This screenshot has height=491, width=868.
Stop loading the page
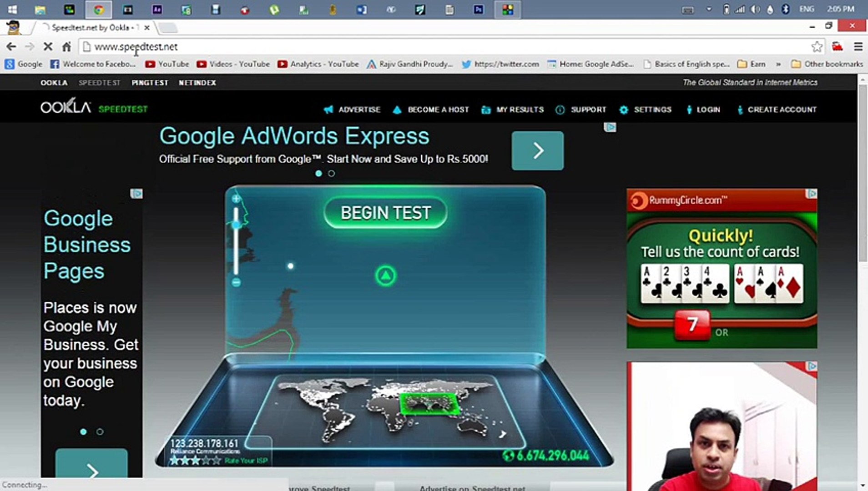tap(48, 47)
